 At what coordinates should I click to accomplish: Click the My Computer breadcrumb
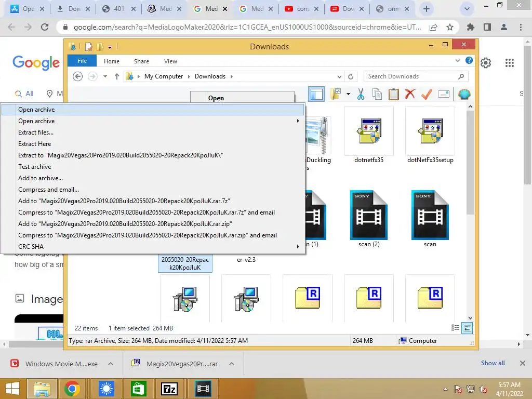(164, 76)
